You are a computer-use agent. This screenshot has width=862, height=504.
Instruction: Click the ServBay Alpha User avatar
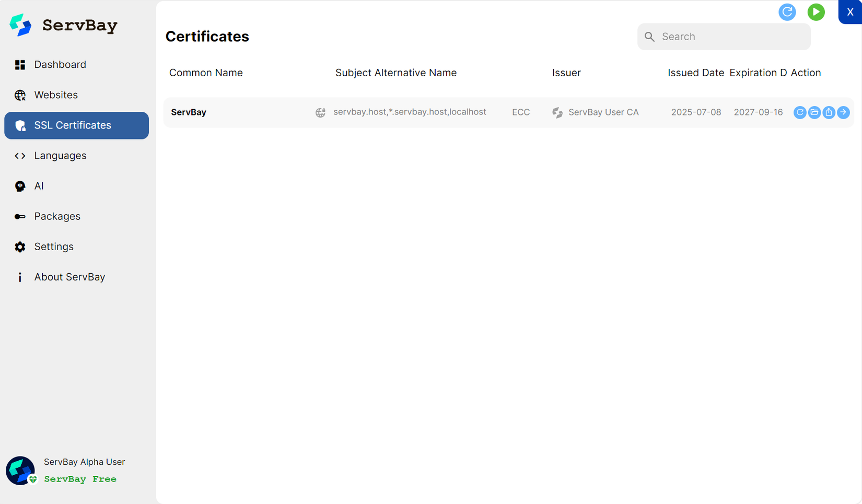click(x=20, y=470)
